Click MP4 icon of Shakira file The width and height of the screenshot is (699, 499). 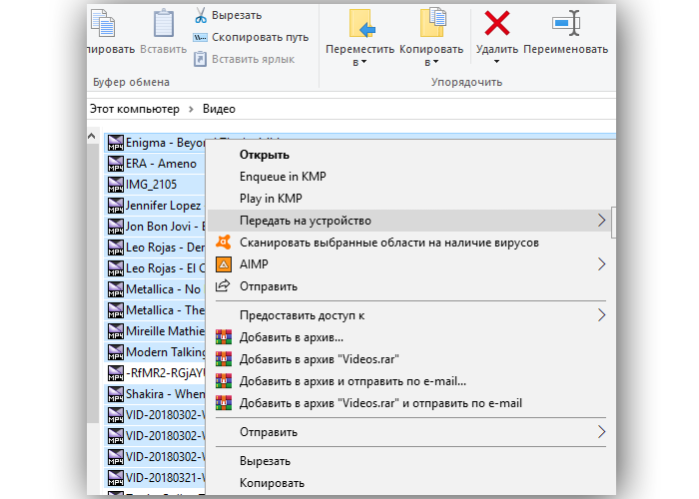tap(116, 394)
